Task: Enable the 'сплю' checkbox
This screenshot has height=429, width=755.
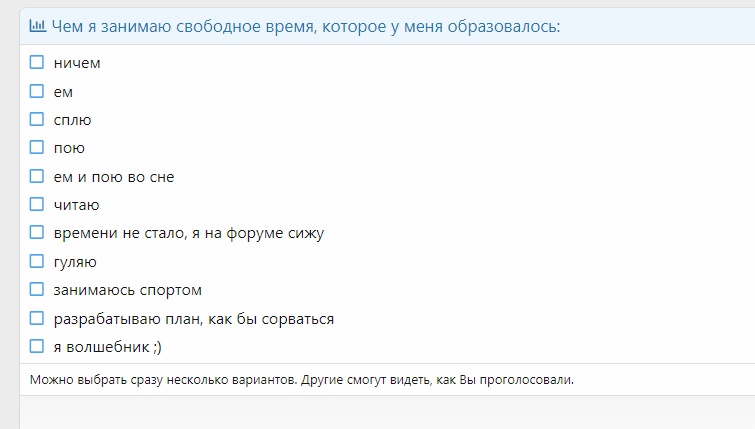Action: pos(37,119)
